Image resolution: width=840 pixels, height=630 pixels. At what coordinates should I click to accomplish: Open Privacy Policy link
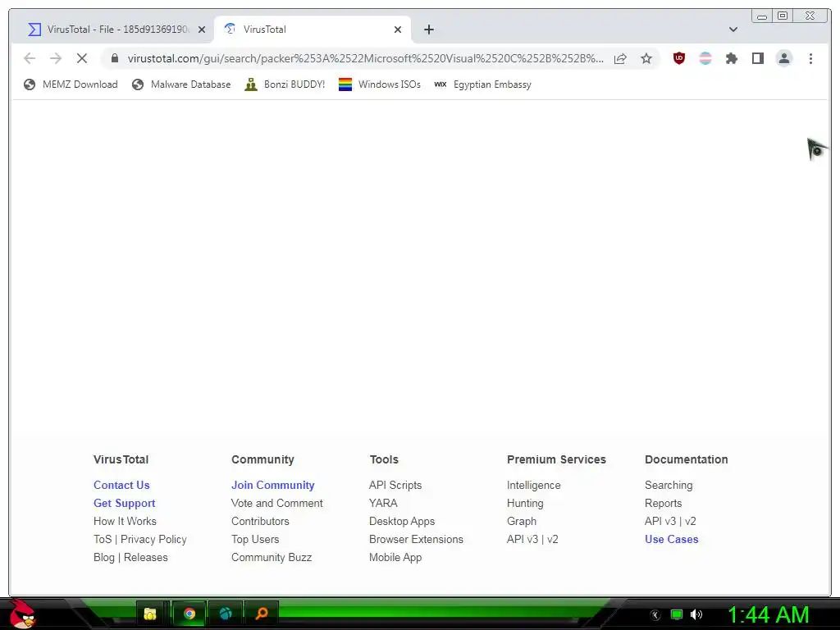coord(153,540)
